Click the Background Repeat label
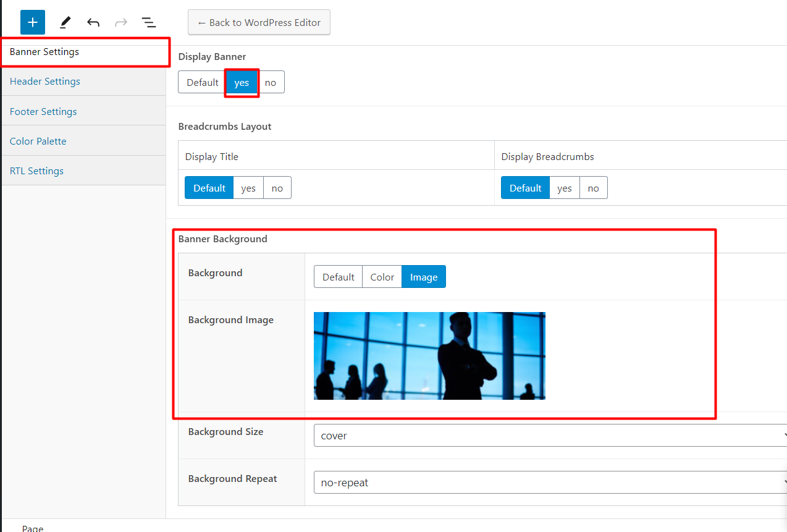 click(233, 479)
